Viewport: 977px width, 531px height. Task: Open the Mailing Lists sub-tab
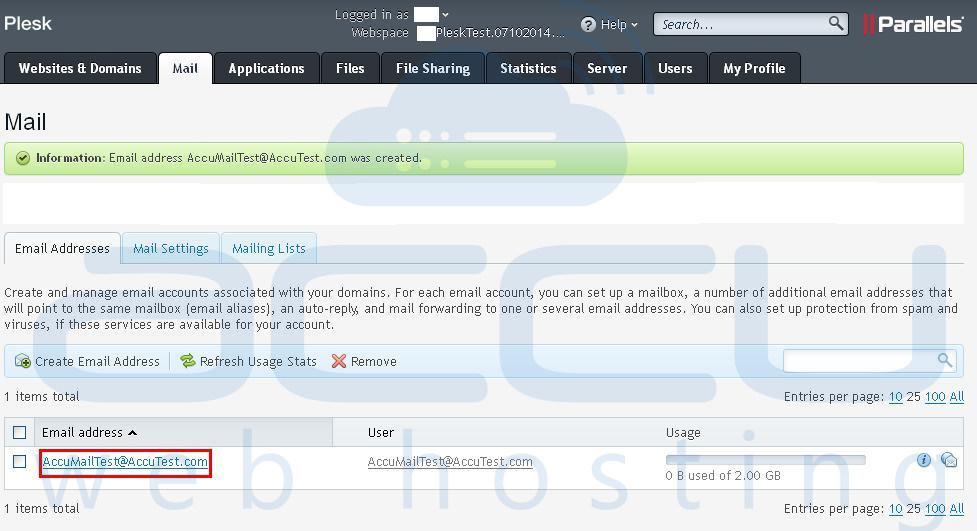[x=269, y=248]
